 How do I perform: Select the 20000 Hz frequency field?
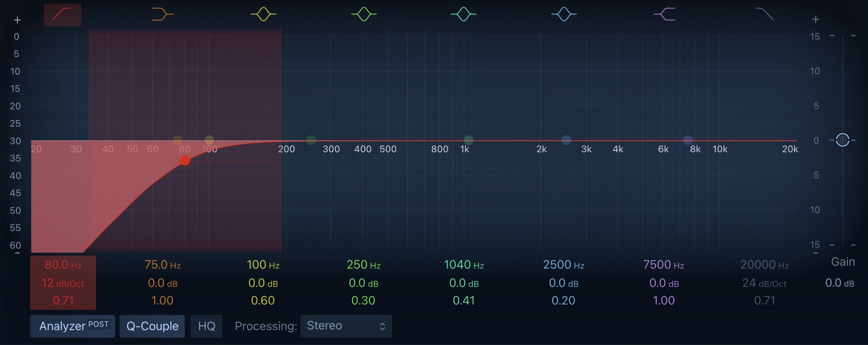tap(765, 265)
